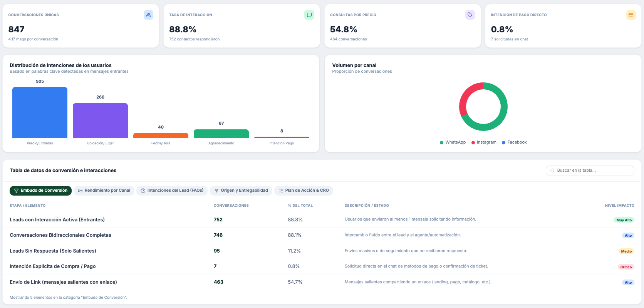Click the wifi icon on the Origen y Entregabilidad tab
This screenshot has height=308, width=644.
point(216,191)
